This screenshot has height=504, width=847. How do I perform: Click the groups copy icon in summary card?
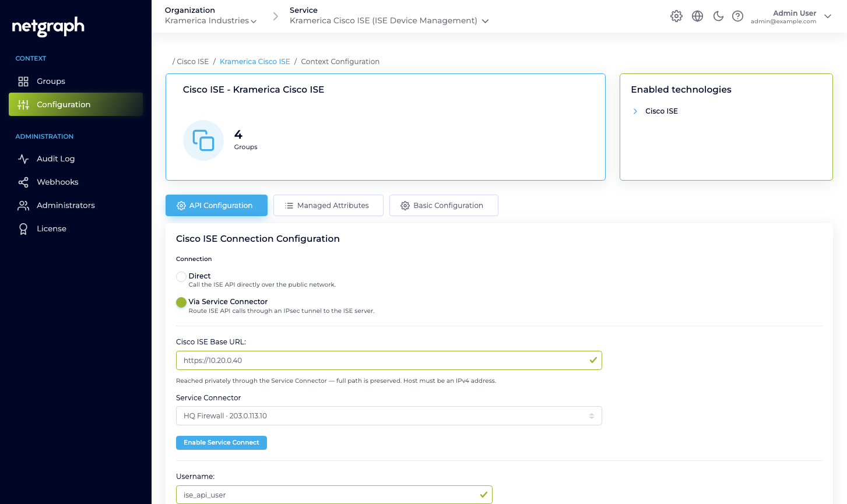203,140
